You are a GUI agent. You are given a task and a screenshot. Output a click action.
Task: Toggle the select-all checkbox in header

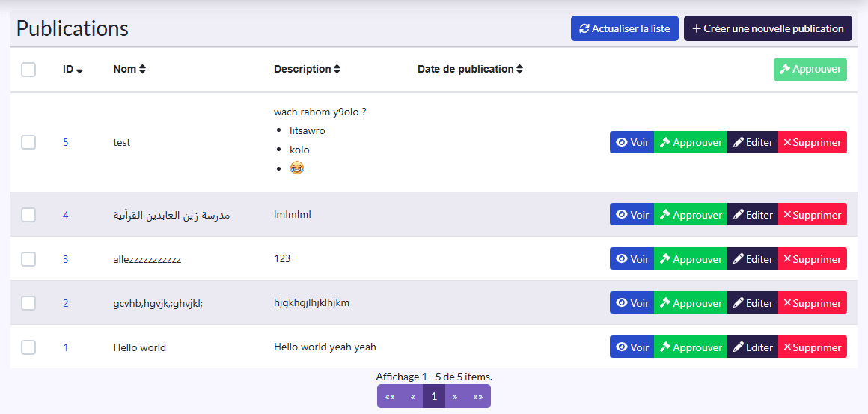coord(28,70)
